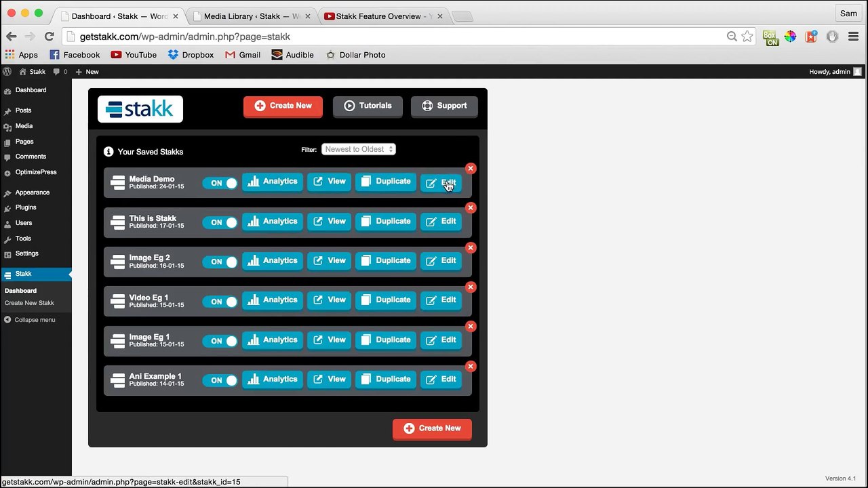Edit the Media Demo stakk
Image resolution: width=868 pixels, height=488 pixels.
pyautogui.click(x=441, y=183)
